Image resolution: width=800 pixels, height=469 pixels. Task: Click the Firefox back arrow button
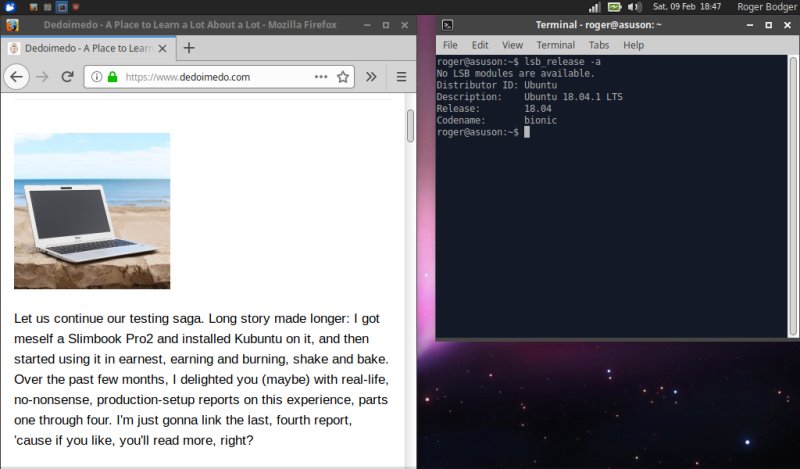17,77
